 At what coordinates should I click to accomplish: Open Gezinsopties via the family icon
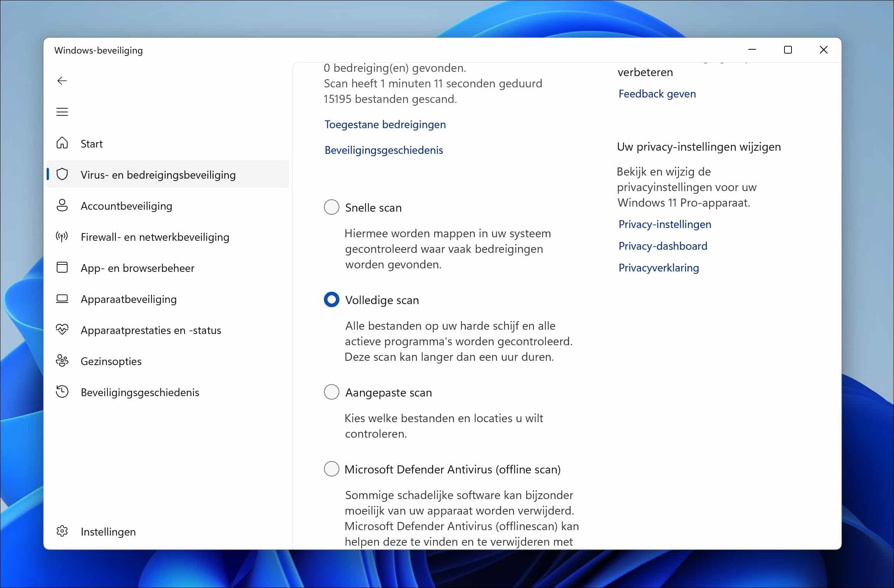point(63,361)
